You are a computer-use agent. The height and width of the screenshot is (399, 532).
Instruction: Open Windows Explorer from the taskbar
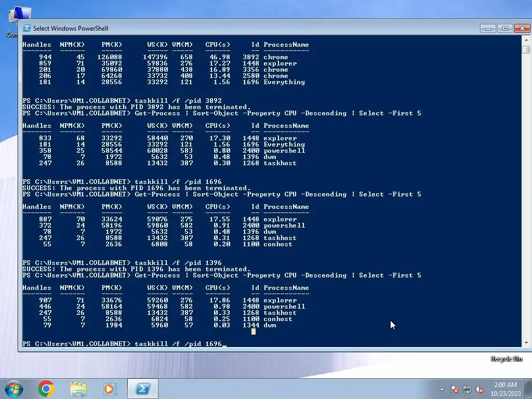click(x=78, y=389)
